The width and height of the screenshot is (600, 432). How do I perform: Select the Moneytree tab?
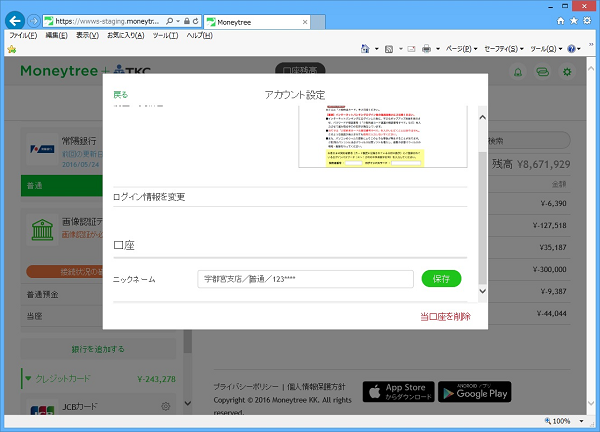(257, 22)
